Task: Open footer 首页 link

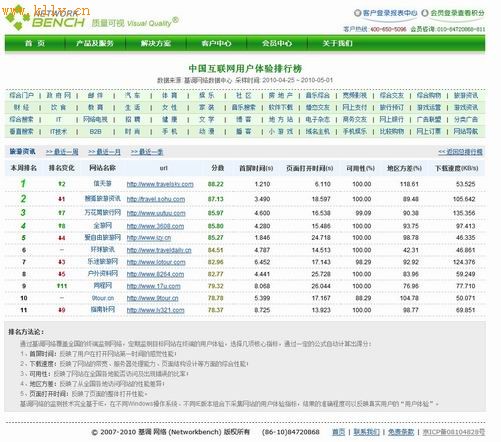Action: point(339,432)
